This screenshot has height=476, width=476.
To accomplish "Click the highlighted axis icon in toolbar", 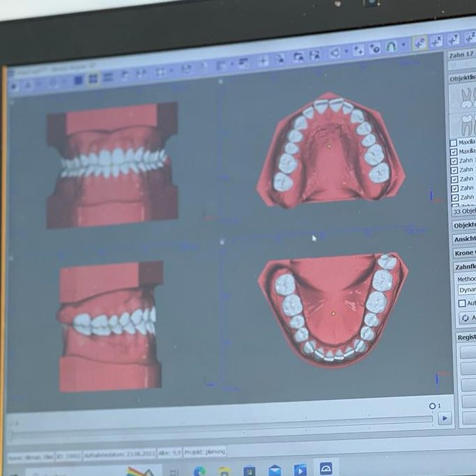I will click(419, 43).
